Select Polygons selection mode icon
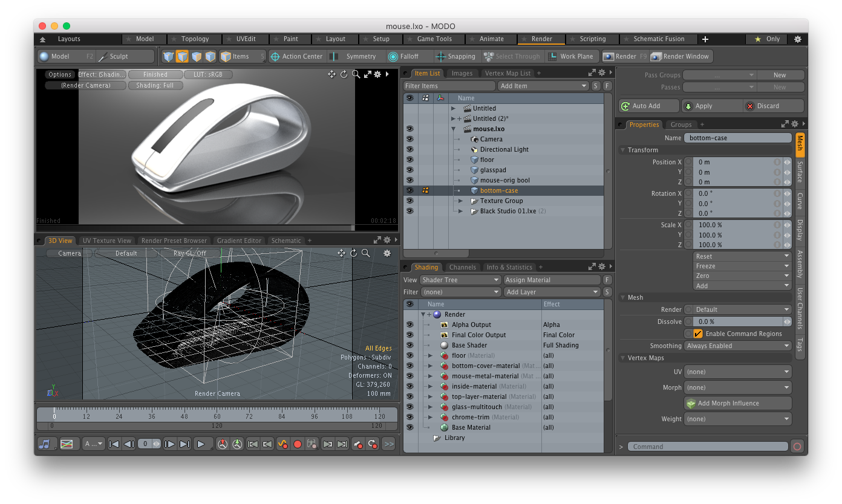This screenshot has width=842, height=504. [x=197, y=56]
